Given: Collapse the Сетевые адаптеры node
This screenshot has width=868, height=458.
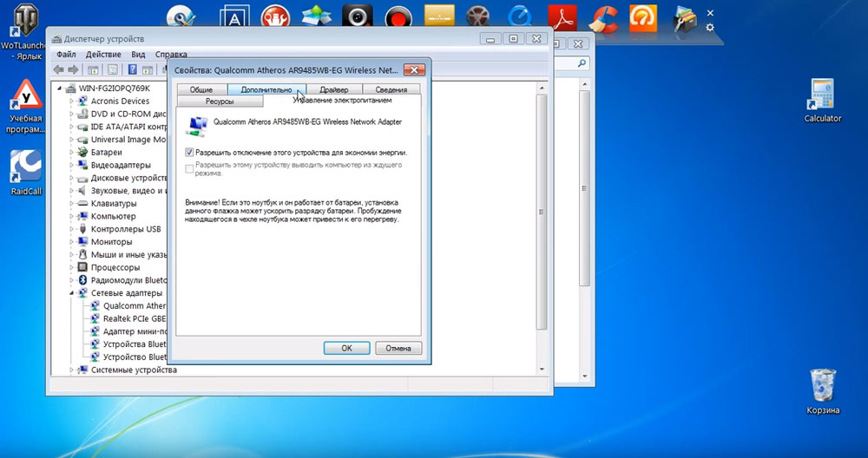Looking at the screenshot, I should click(x=71, y=293).
